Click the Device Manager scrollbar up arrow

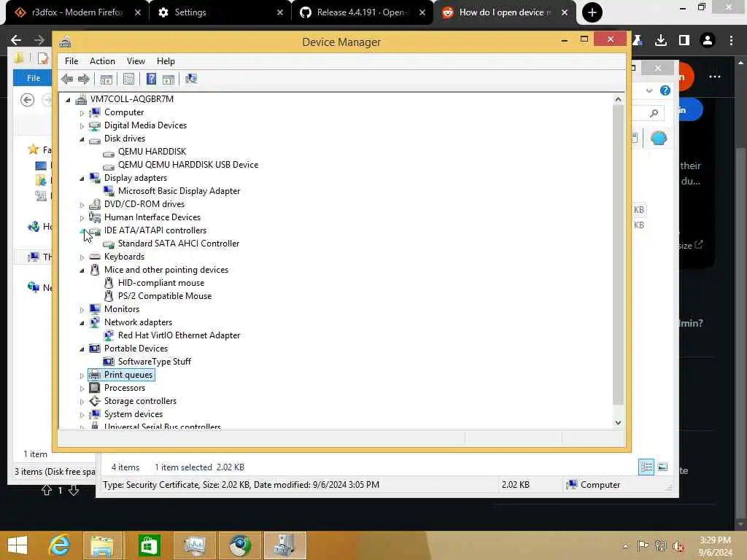pyautogui.click(x=618, y=99)
